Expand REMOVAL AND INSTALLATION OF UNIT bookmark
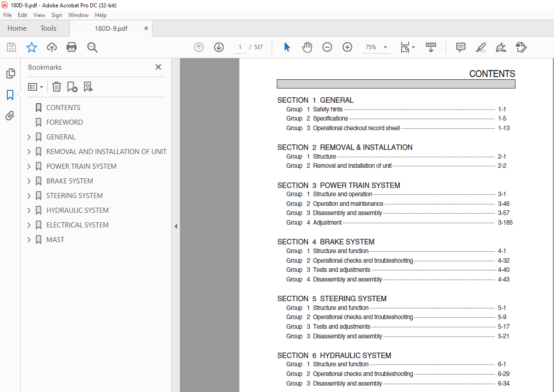 pyautogui.click(x=29, y=152)
